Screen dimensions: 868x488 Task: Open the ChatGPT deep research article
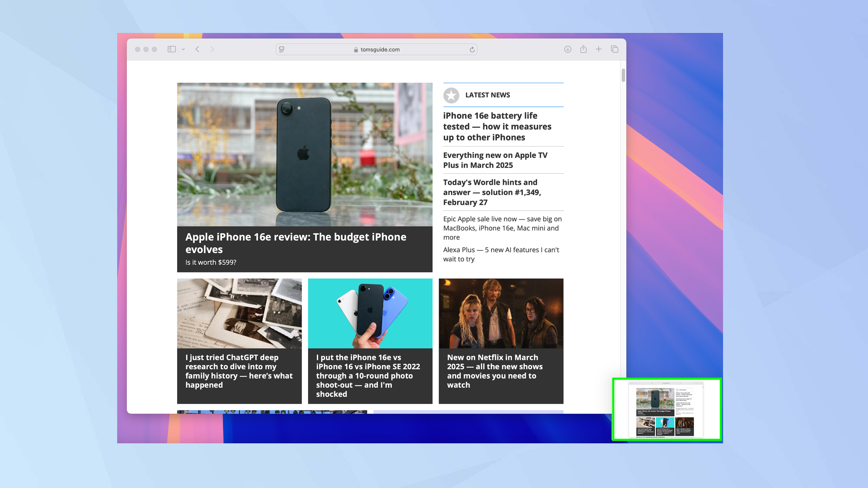coord(239,371)
